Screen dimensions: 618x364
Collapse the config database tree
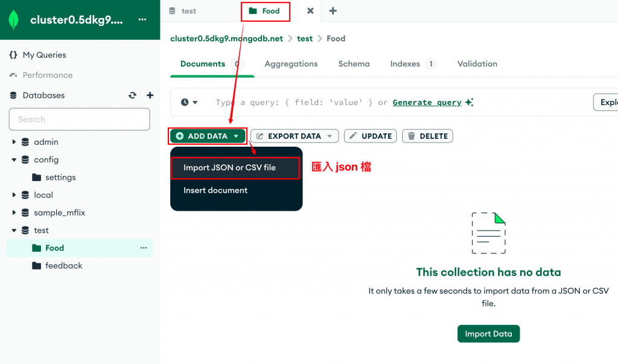[14, 160]
